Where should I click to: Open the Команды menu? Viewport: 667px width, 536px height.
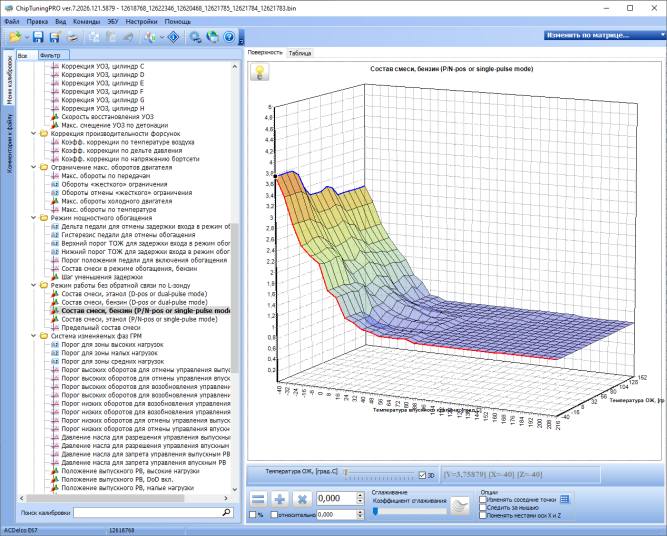pos(86,21)
